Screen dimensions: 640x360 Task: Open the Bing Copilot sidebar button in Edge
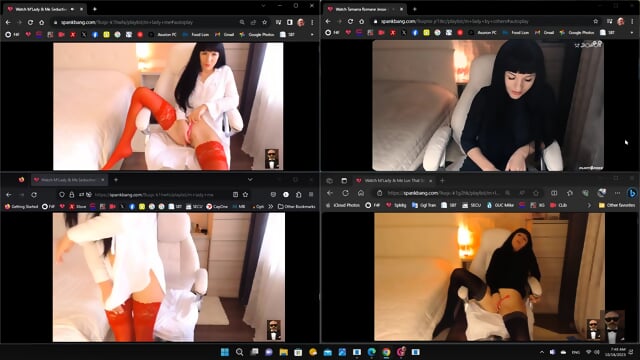click(x=632, y=193)
